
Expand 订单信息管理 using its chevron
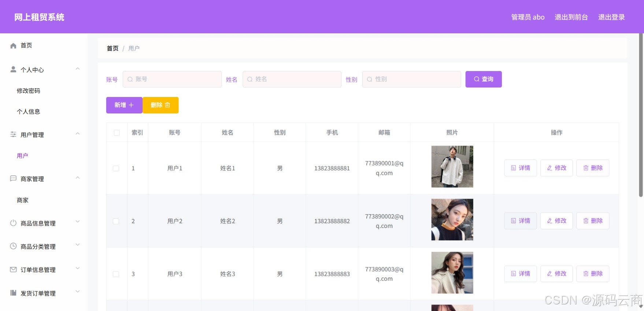78,268
